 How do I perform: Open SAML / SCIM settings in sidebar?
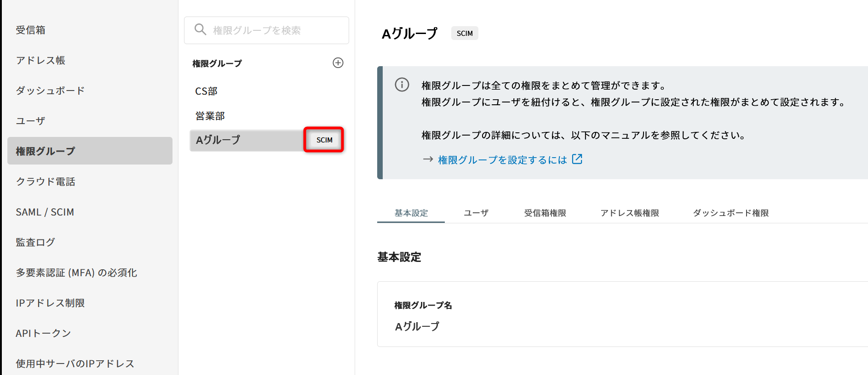point(45,212)
